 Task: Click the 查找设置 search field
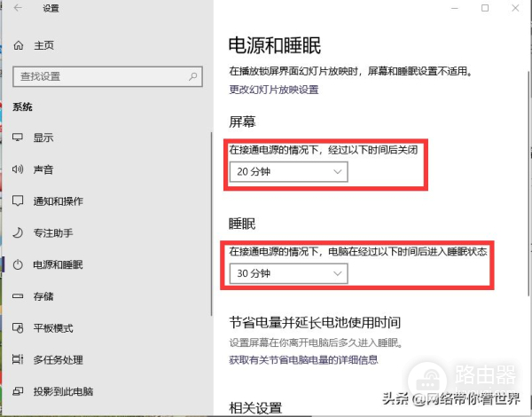(x=107, y=76)
